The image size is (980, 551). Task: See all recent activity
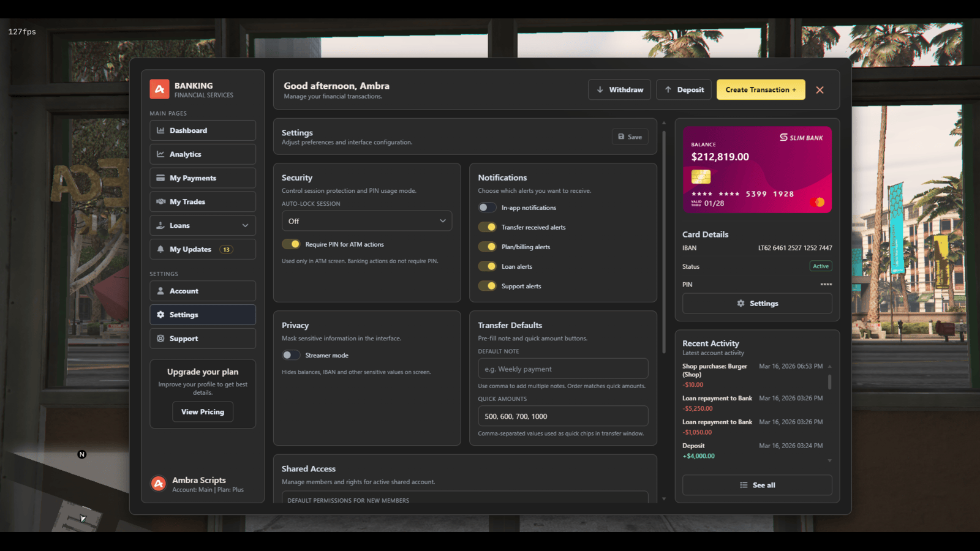[x=757, y=485]
